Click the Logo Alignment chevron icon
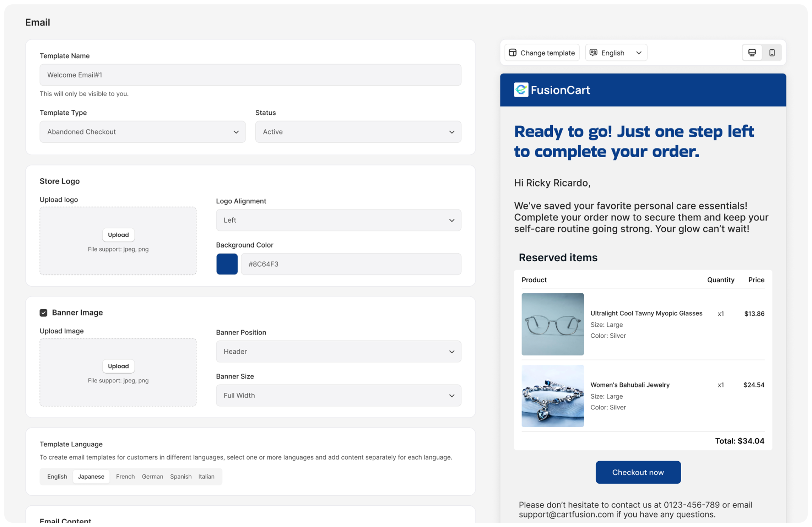 (x=452, y=220)
